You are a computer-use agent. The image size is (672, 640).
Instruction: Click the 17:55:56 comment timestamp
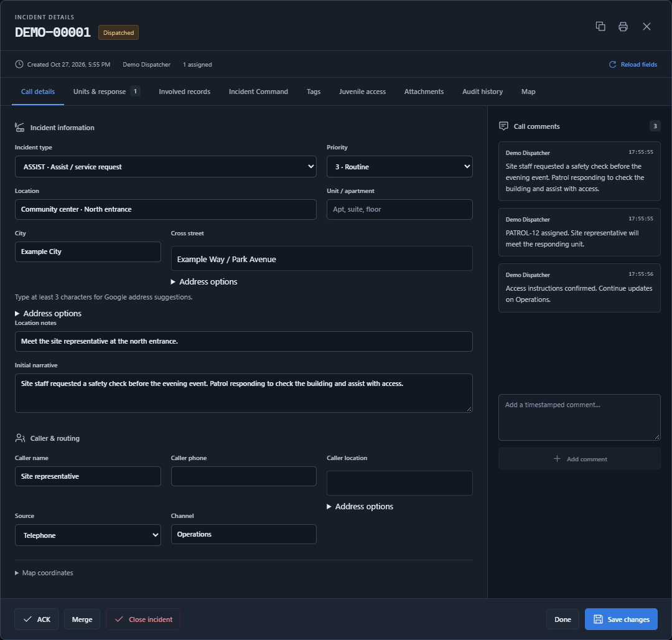[x=641, y=274]
